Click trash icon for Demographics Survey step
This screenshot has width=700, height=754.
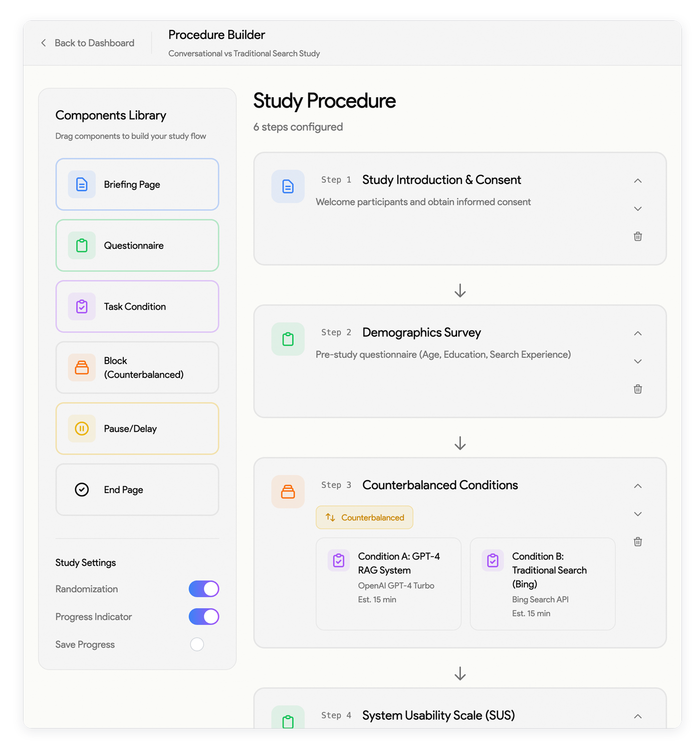tap(638, 389)
